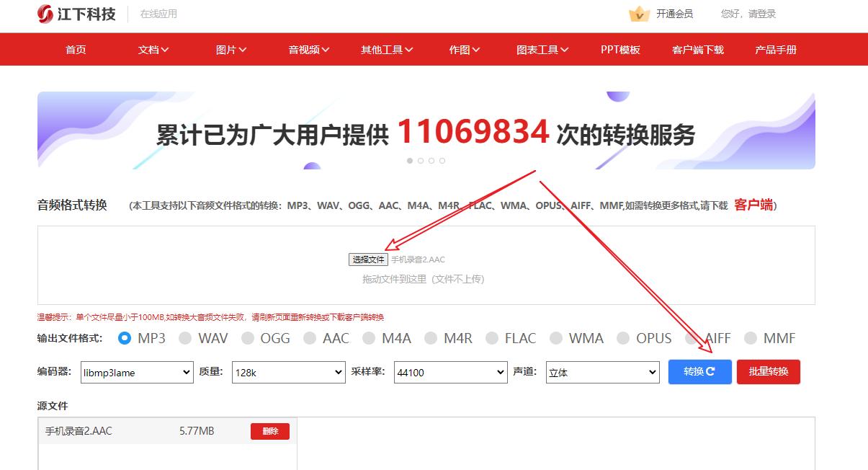Select MP3 output format
The image size is (868, 470).
coord(125,338)
